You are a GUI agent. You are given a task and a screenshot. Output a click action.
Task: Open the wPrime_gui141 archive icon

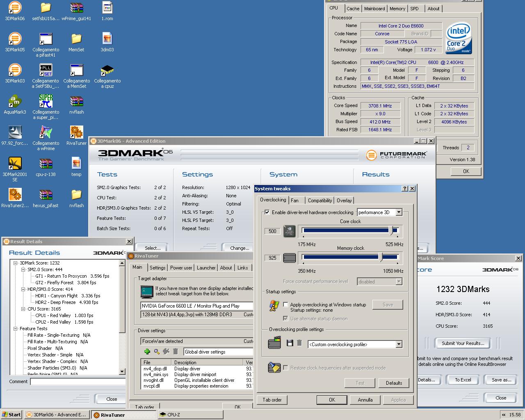[x=76, y=11]
